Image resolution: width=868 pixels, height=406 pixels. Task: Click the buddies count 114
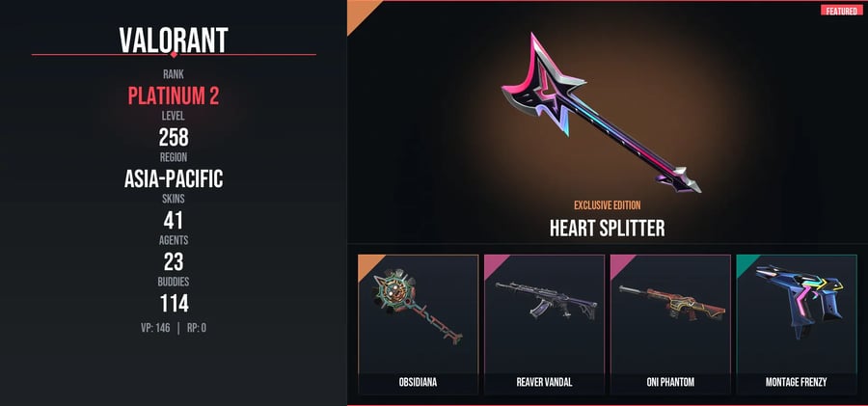[x=174, y=303]
